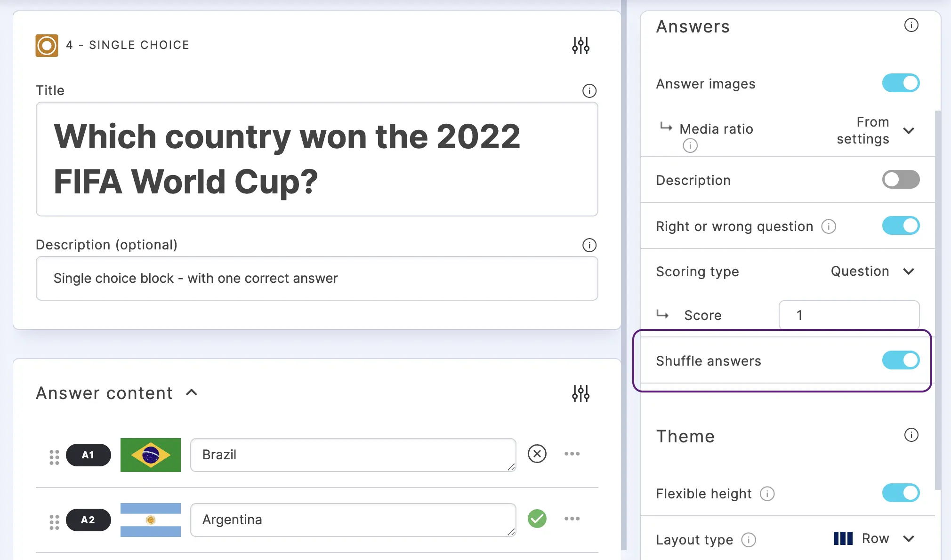Click the Description optional input field
Viewport: 951px width, 560px height.
[x=317, y=278]
